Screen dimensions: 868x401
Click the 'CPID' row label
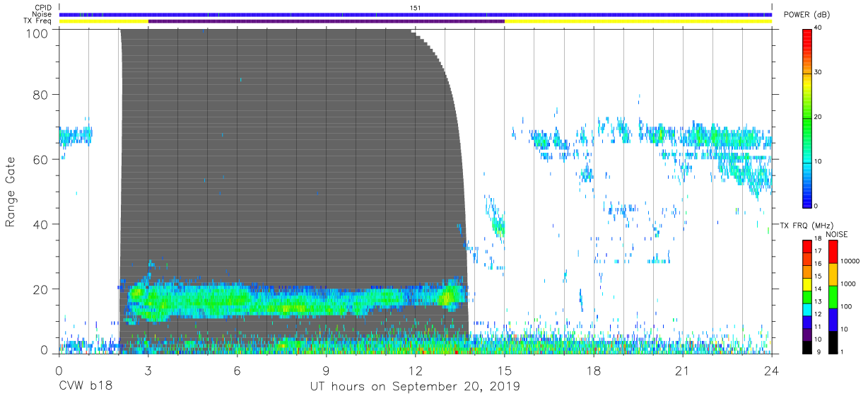(43, 8)
